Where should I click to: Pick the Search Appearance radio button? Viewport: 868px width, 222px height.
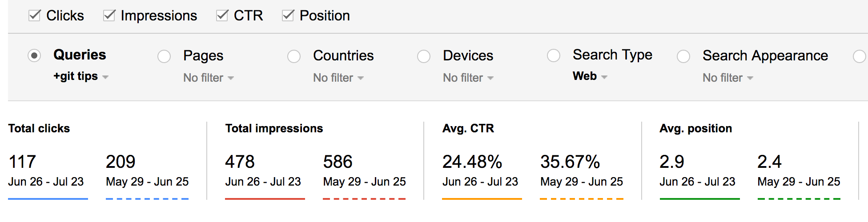coord(683,56)
